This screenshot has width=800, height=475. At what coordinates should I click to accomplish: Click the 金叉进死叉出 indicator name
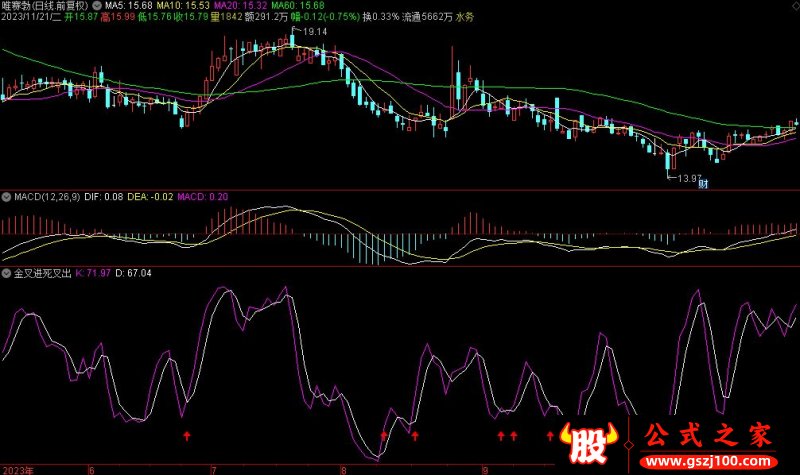tap(41, 272)
